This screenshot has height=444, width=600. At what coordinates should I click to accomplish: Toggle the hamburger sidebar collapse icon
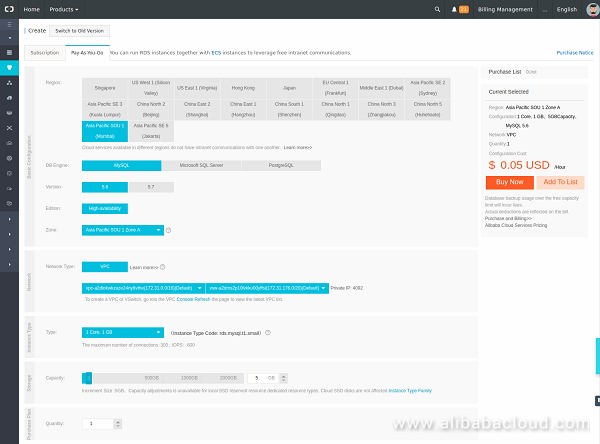pyautogui.click(x=9, y=24)
